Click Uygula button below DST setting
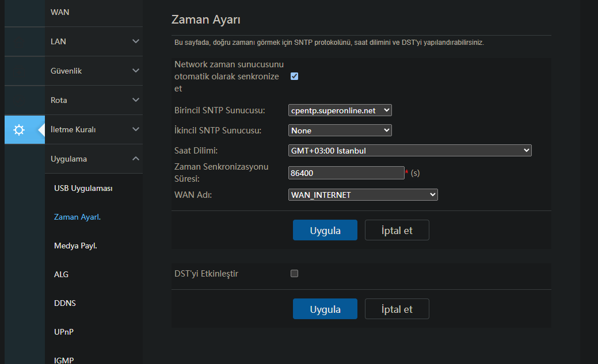598x364 pixels. click(x=325, y=309)
